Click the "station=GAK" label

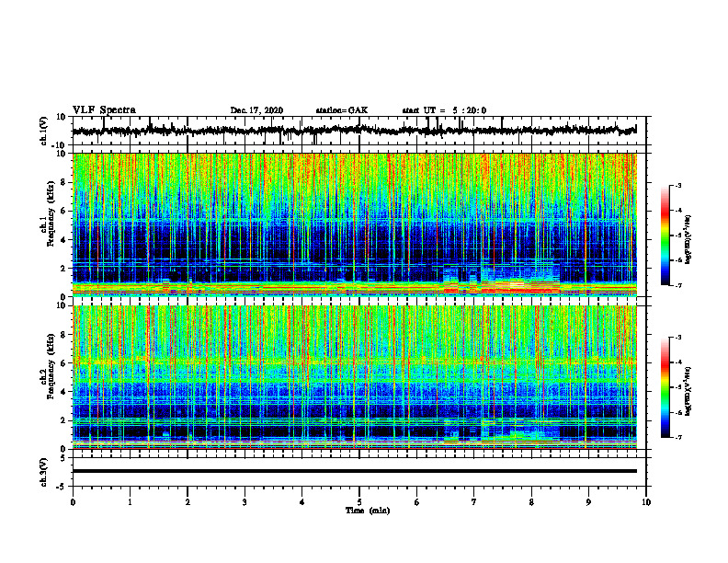point(342,110)
